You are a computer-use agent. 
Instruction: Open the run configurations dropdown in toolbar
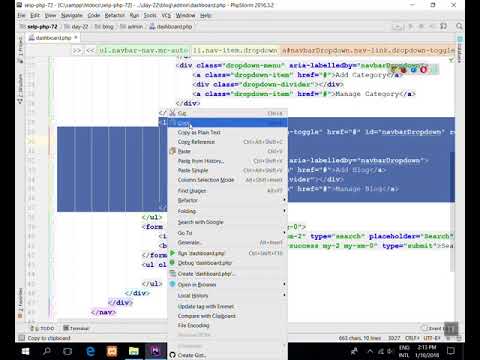[x=396, y=26]
